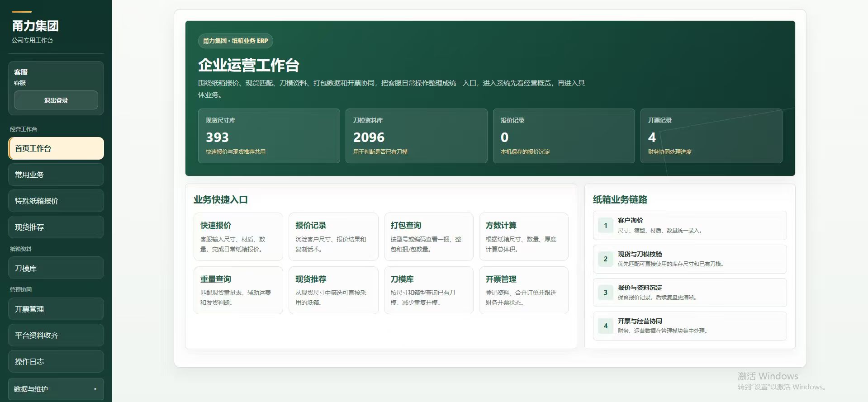Image resolution: width=868 pixels, height=402 pixels.
Task: Open the 刀模资料库 2096 stat card
Action: click(x=417, y=136)
